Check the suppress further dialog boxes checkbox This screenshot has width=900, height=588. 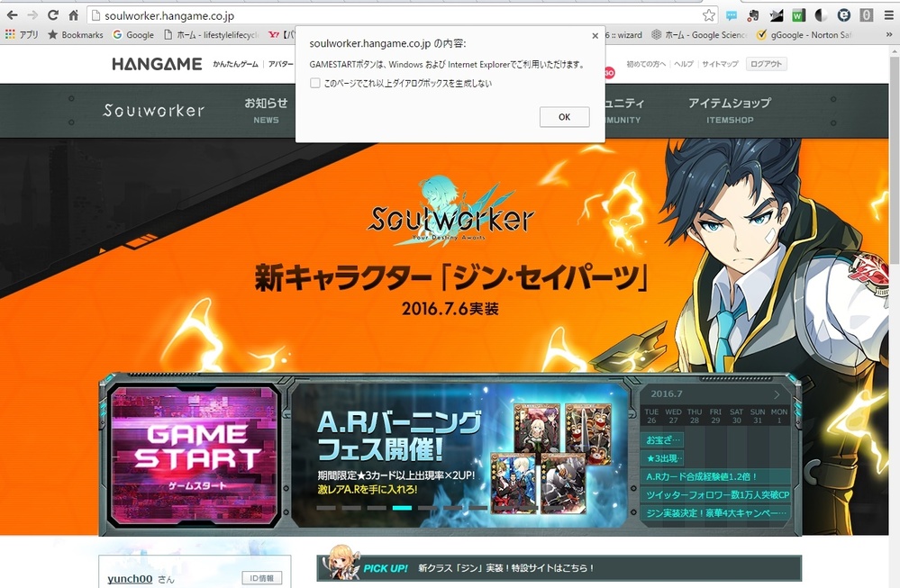click(x=316, y=83)
